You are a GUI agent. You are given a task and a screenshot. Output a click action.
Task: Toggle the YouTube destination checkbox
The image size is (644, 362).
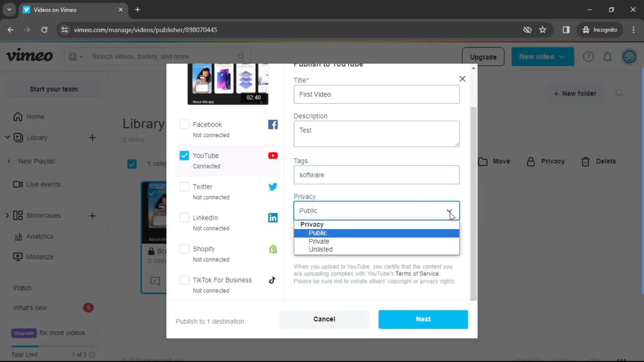point(184,156)
